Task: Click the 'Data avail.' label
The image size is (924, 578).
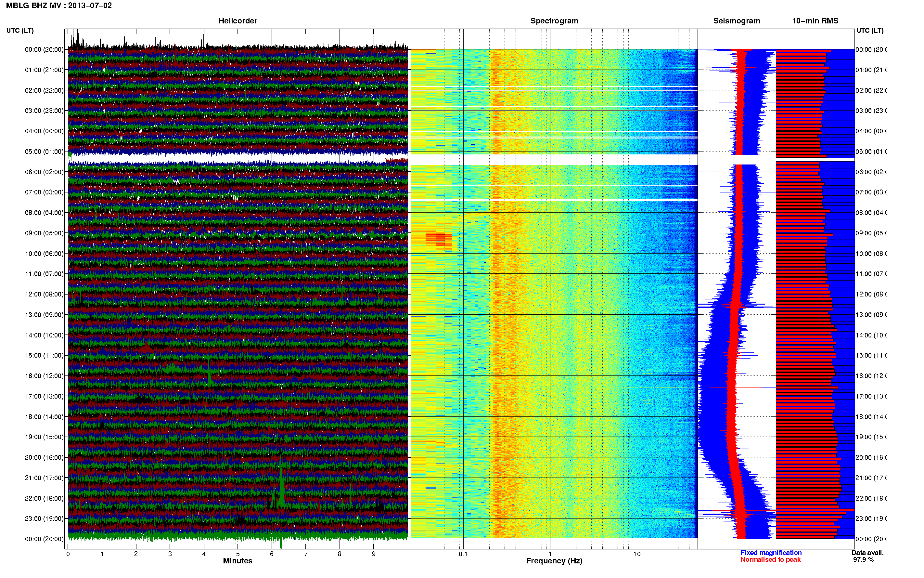Action: pos(867,553)
